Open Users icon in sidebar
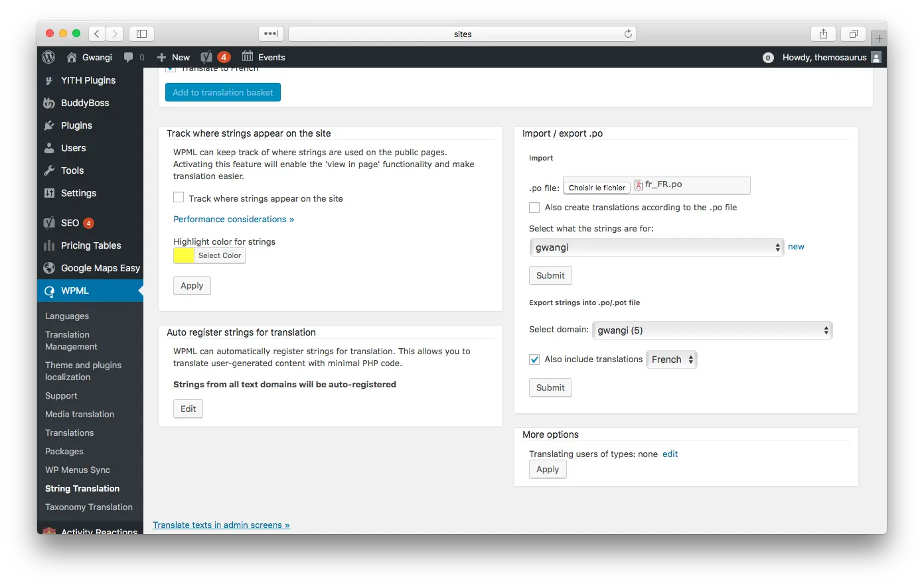 click(49, 148)
